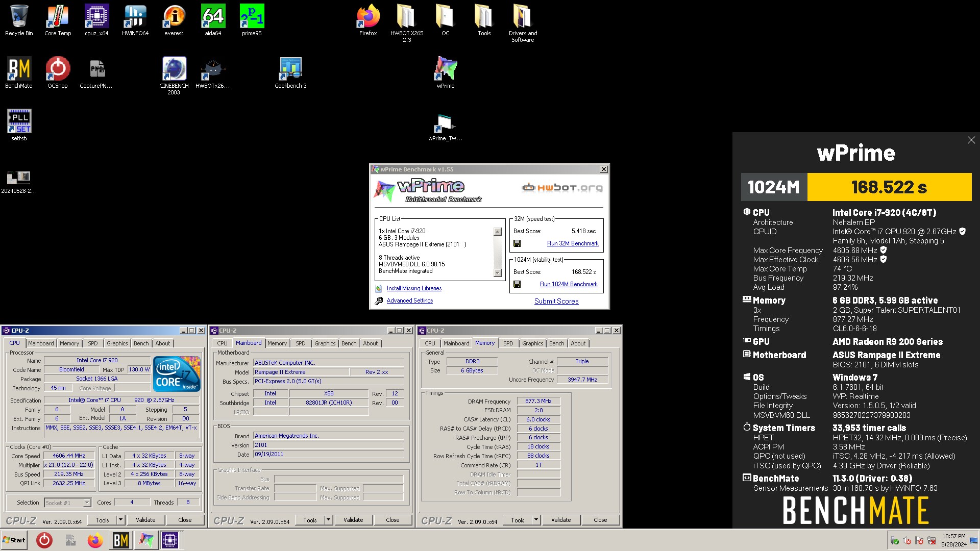The width and height of the screenshot is (980, 551).
Task: Expand Tools dropdown arrow in second CPU-Z
Action: [329, 520]
